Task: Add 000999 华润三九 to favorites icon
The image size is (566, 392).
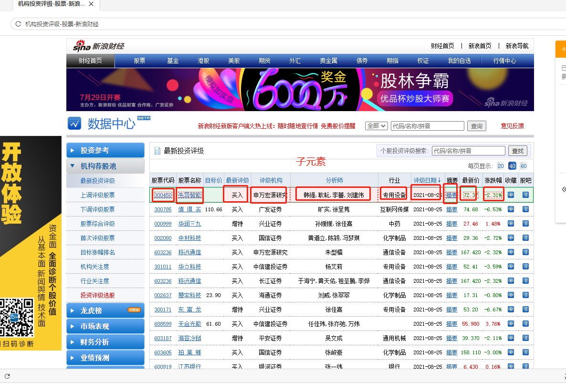Action: 511,224
